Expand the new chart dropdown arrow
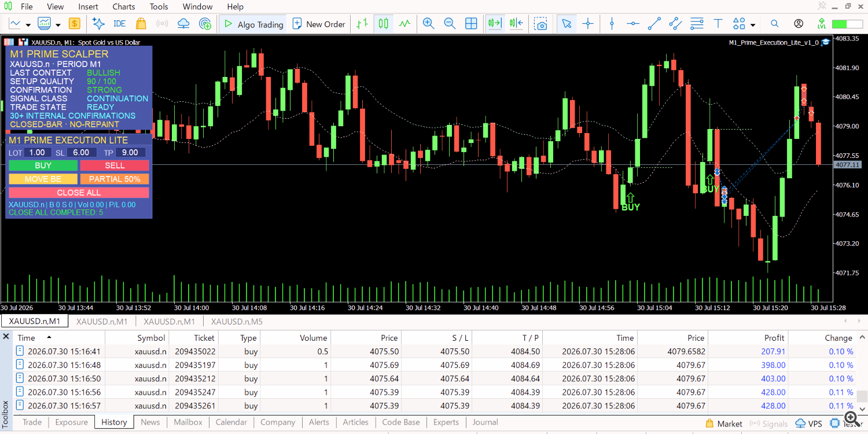This screenshot has height=434, width=868. [x=28, y=24]
